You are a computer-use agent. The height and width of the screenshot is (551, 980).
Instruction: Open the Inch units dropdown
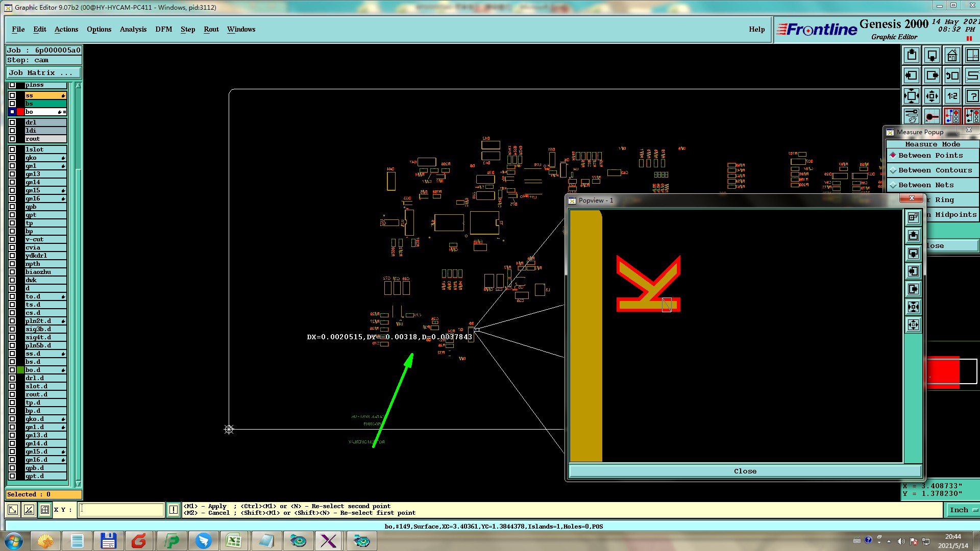pyautogui.click(x=962, y=510)
